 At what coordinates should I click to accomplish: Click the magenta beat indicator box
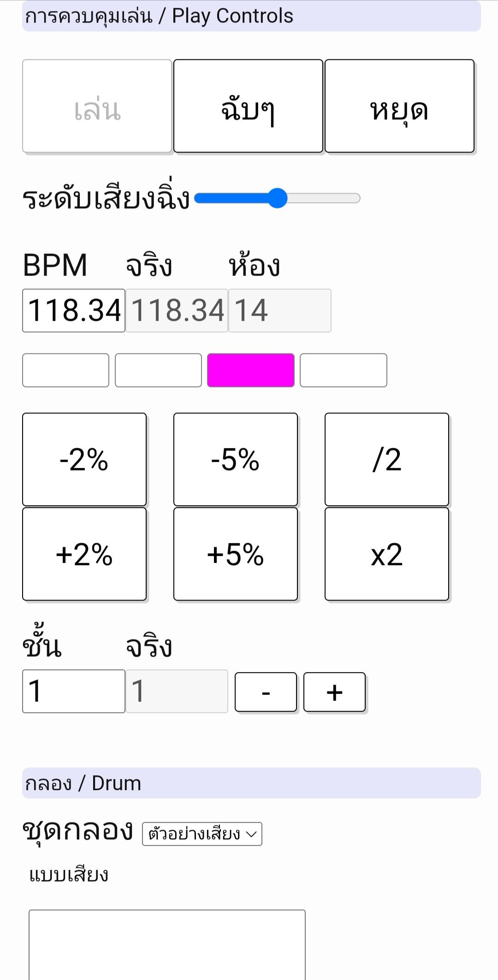coord(251,370)
